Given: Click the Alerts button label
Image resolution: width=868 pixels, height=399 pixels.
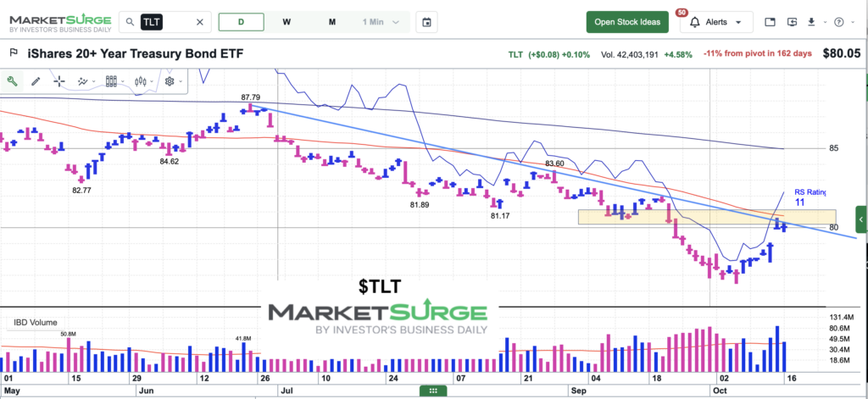Looking at the screenshot, I should point(716,22).
